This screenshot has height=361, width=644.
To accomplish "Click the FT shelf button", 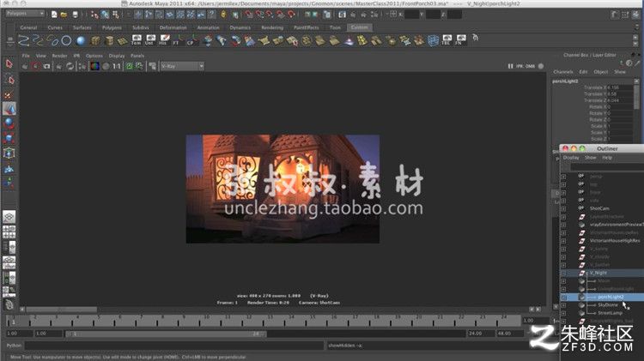I will (178, 40).
